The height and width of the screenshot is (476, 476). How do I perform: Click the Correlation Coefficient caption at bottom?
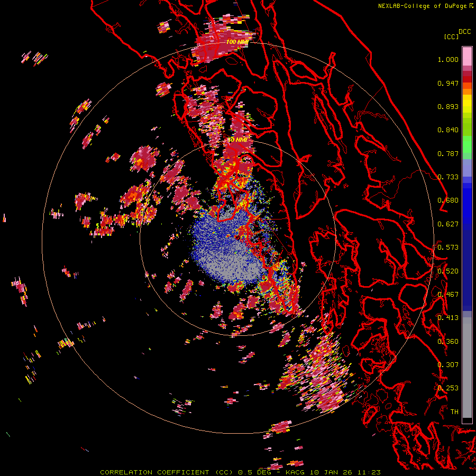coord(240,472)
